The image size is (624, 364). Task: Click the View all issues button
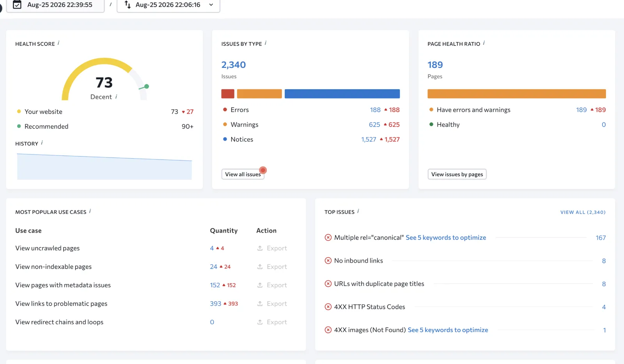(243, 174)
